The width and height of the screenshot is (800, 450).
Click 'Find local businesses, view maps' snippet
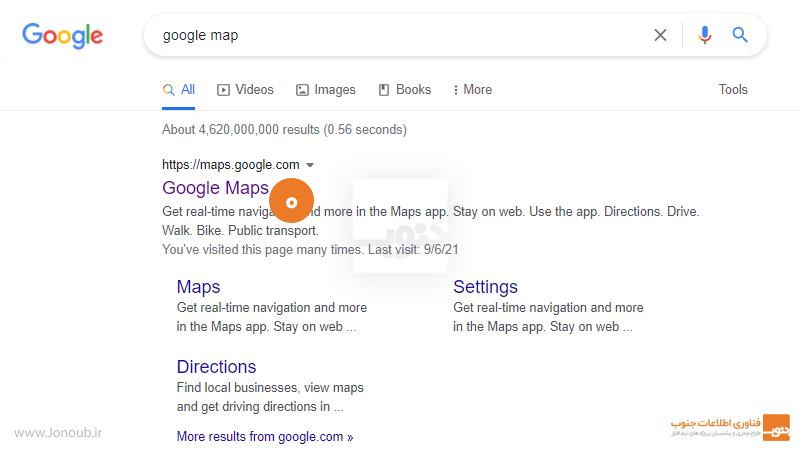pyautogui.click(x=270, y=388)
